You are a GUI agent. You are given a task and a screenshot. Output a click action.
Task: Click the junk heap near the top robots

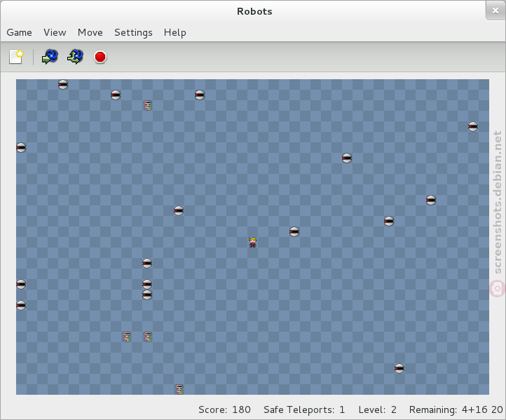pyautogui.click(x=148, y=106)
